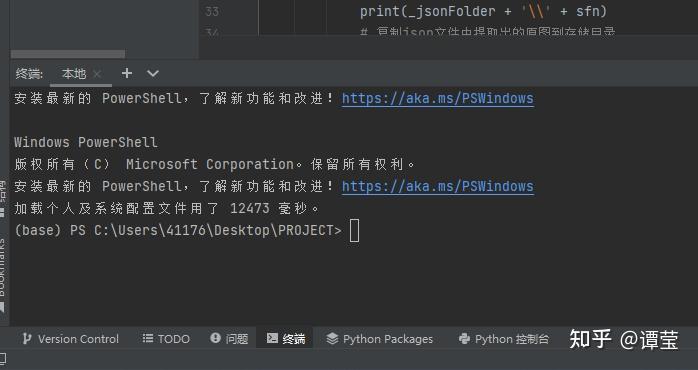This screenshot has width=698, height=370.
Task: Open the Python 控制台 console
Action: (503, 339)
